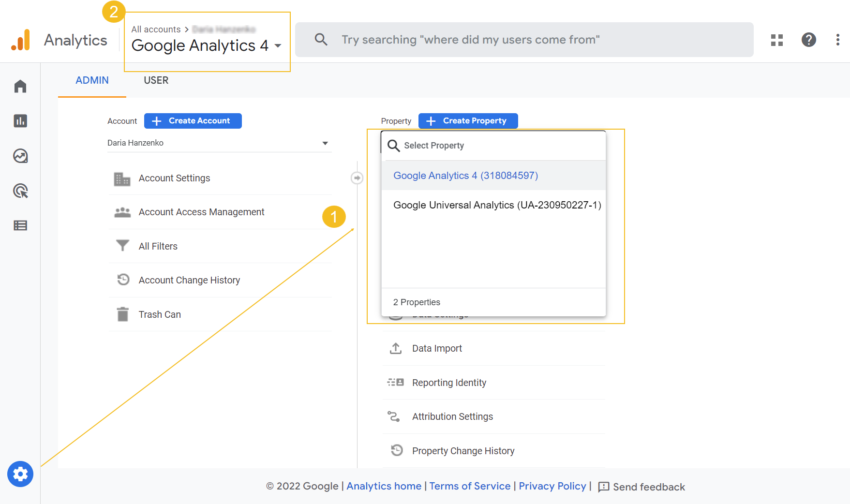Expand the Daria Hanzenko account dropdown

[219, 143]
